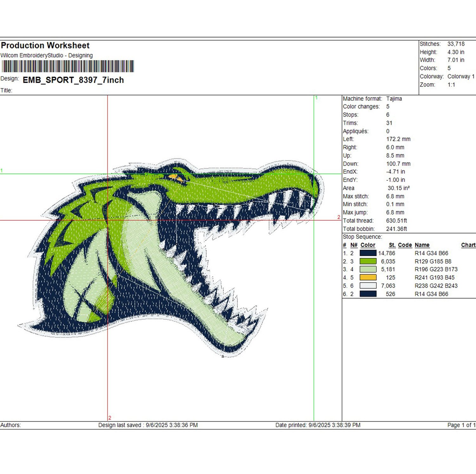Select the 'Wilcom EmbroideryStudio - Designing' text
476x474 pixels.
click(47, 55)
